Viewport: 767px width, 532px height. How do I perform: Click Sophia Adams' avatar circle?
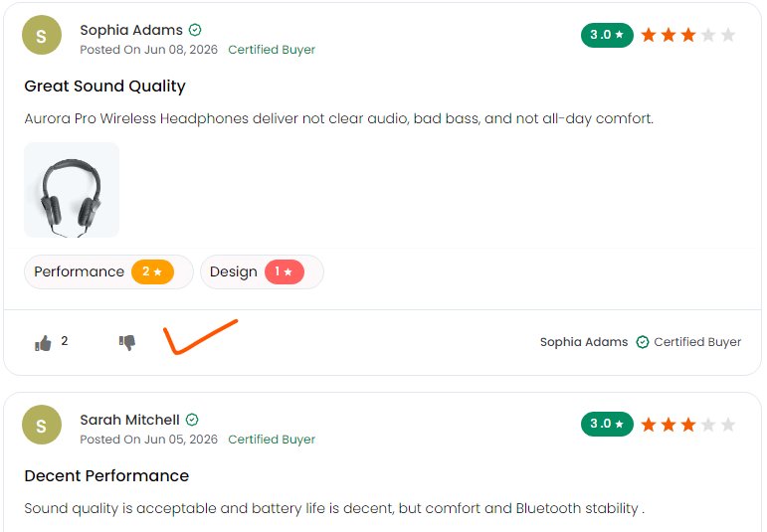42,35
